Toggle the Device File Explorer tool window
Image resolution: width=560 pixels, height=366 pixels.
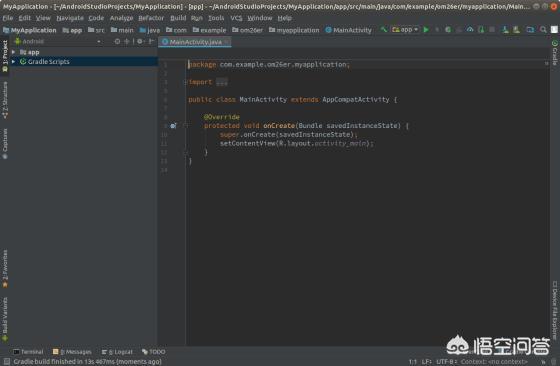click(555, 310)
